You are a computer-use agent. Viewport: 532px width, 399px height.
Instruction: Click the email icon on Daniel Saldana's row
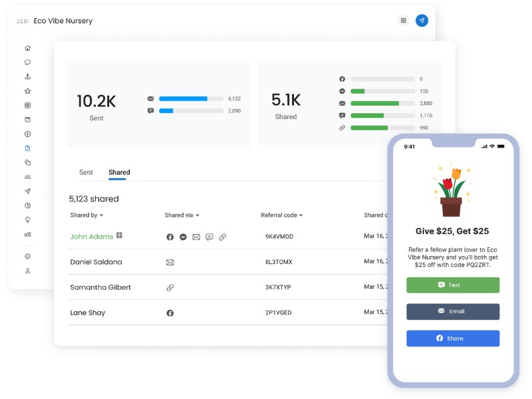pyautogui.click(x=170, y=263)
